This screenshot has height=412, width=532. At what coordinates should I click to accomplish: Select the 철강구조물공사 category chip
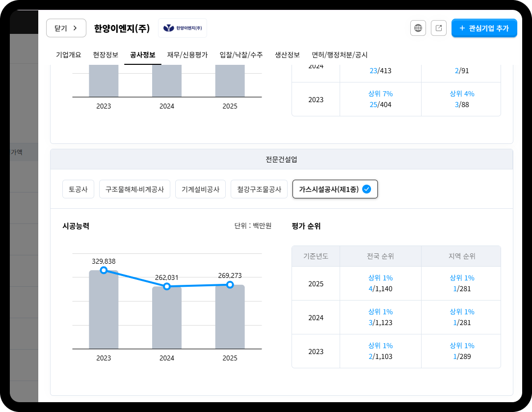[x=259, y=189]
